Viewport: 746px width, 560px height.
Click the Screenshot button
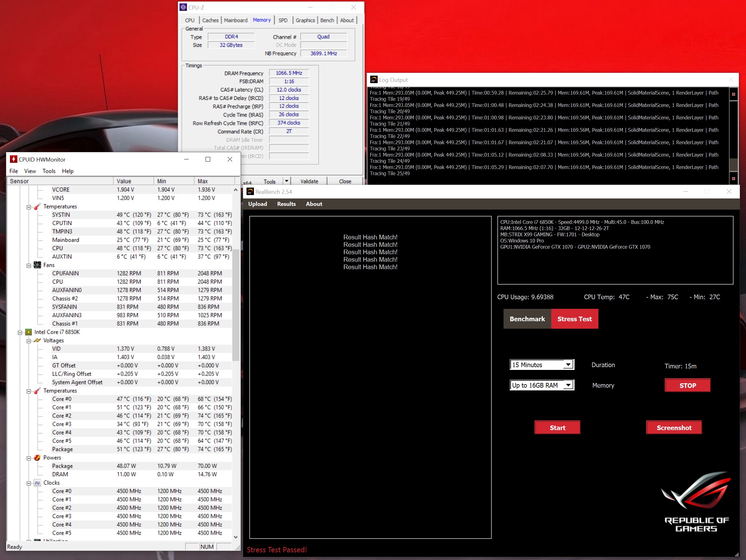point(673,427)
